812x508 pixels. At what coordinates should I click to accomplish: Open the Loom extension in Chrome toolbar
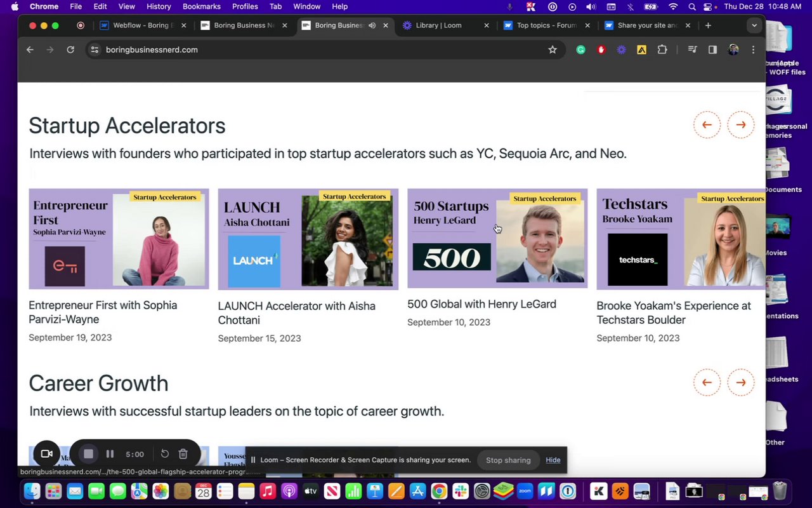point(621,50)
